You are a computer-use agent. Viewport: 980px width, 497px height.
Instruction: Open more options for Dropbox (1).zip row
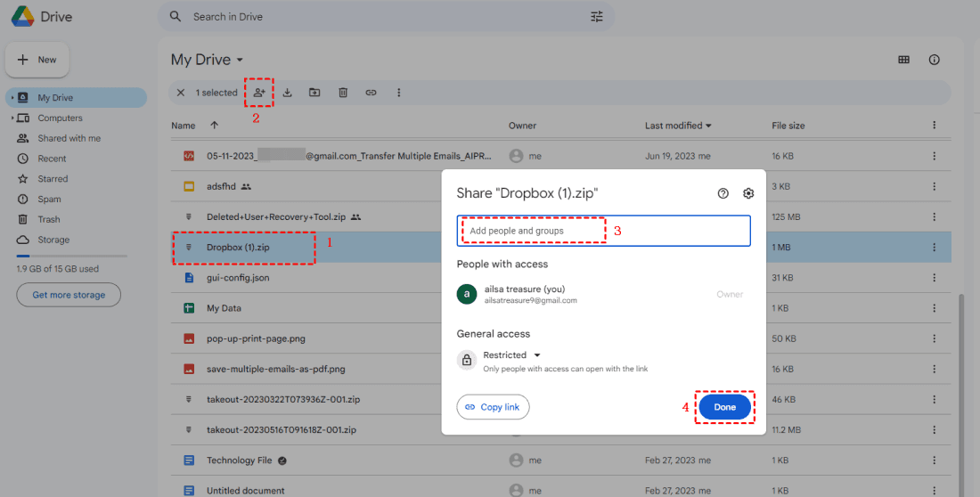pyautogui.click(x=935, y=247)
